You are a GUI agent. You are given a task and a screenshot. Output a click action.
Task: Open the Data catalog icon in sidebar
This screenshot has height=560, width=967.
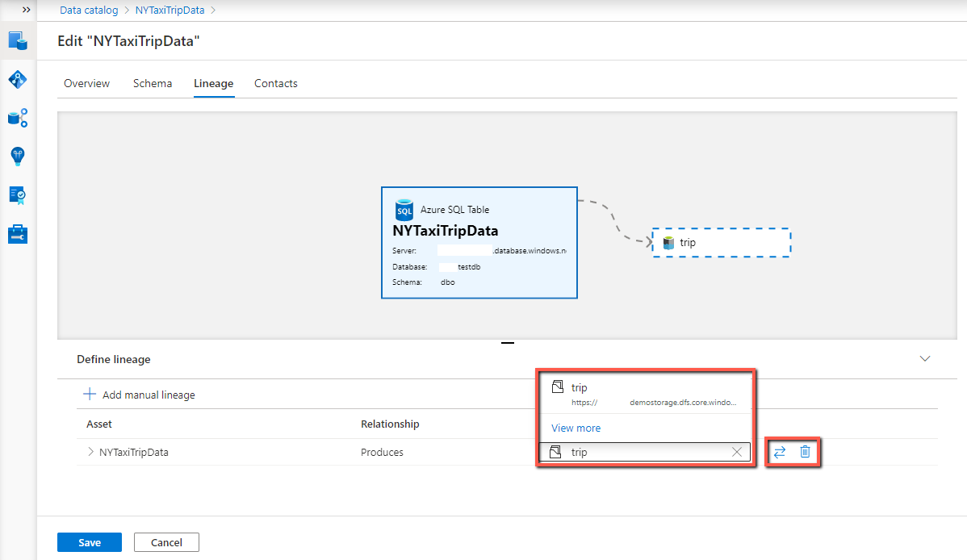[17, 41]
